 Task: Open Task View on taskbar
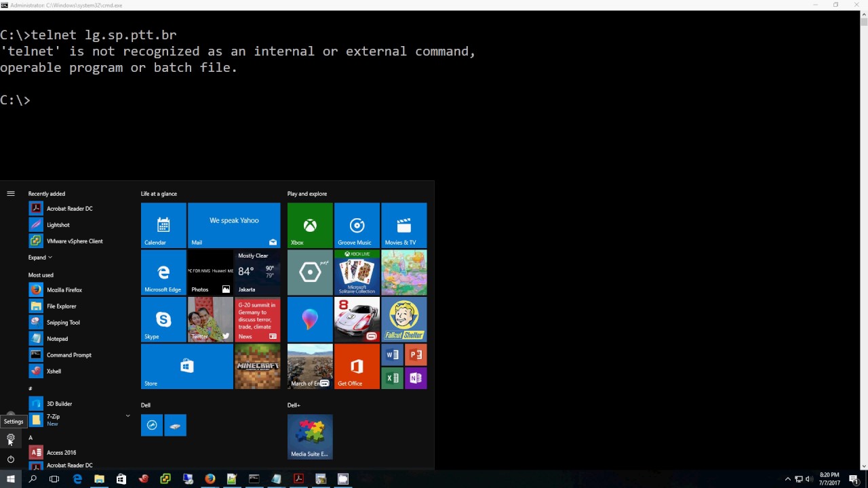click(x=54, y=479)
